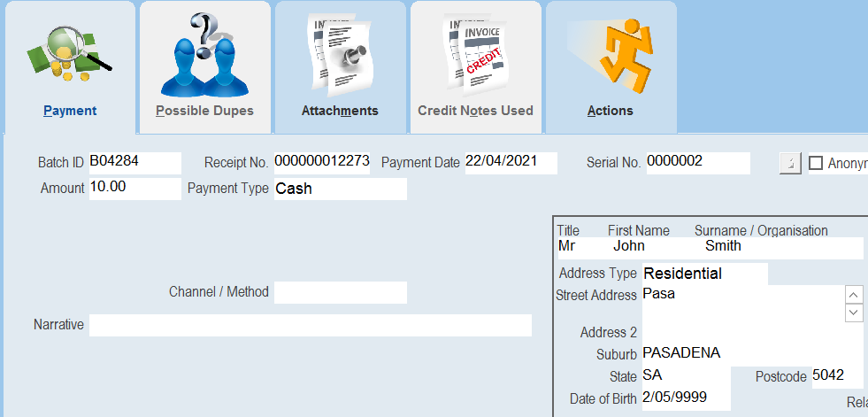Open the Actions tab
868x417 pixels.
click(x=611, y=67)
